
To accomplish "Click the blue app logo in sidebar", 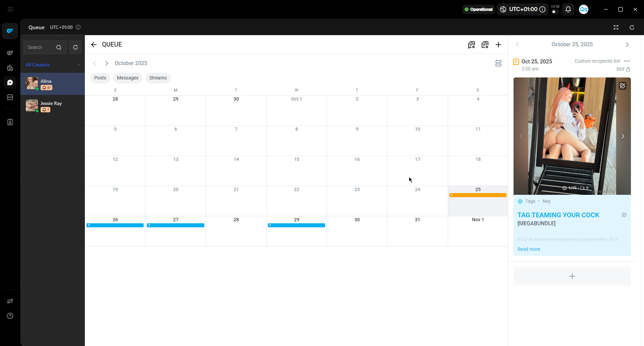I will pyautogui.click(x=10, y=31).
